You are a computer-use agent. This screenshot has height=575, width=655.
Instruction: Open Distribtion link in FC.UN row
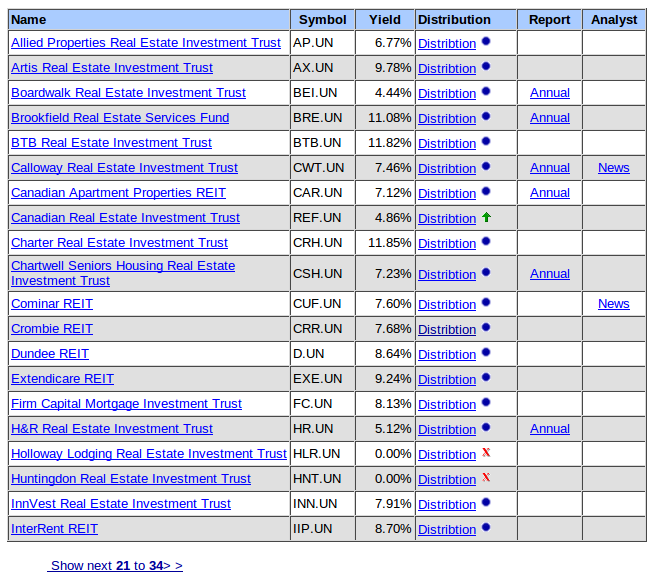click(x=447, y=405)
